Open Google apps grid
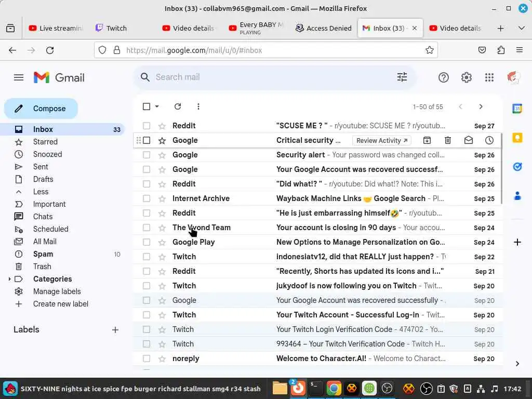The width and height of the screenshot is (532, 399). click(489, 77)
